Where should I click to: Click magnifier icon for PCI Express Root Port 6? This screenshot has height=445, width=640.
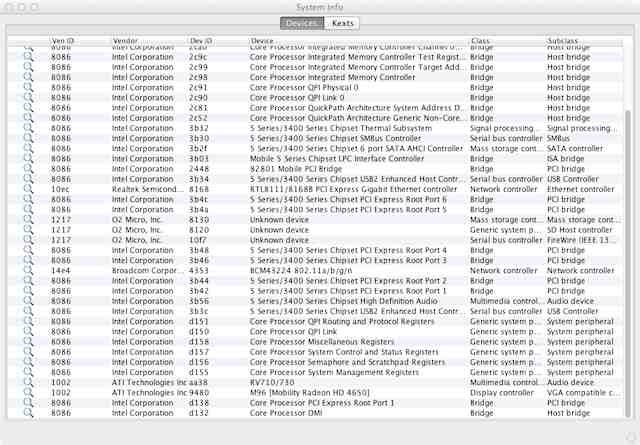28,199
